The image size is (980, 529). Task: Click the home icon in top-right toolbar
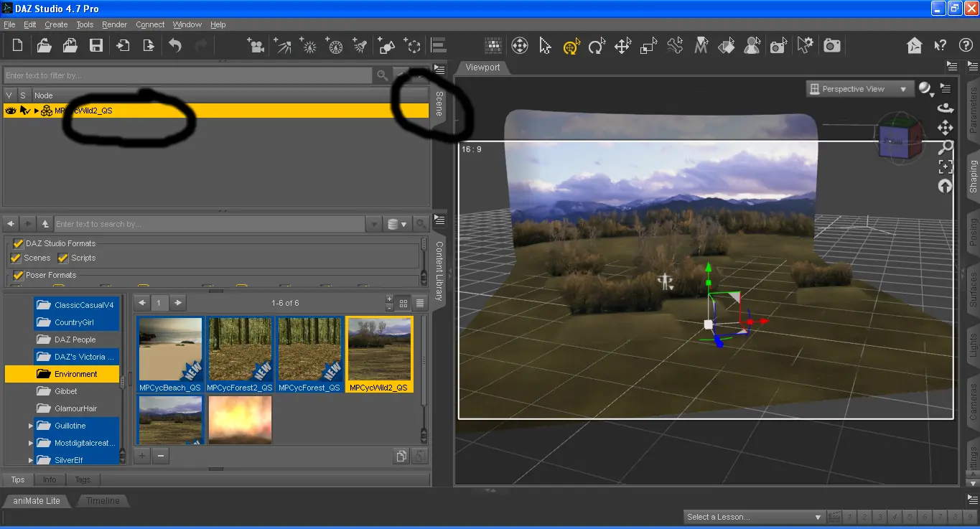tap(914, 46)
